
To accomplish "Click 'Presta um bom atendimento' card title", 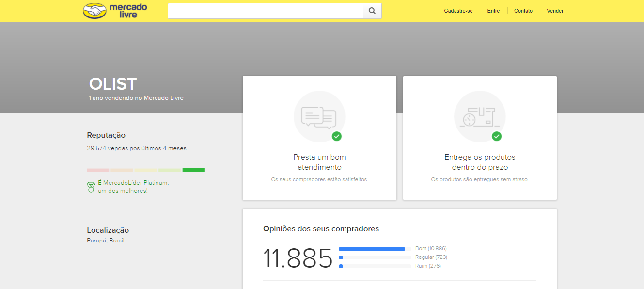I will 320,162.
